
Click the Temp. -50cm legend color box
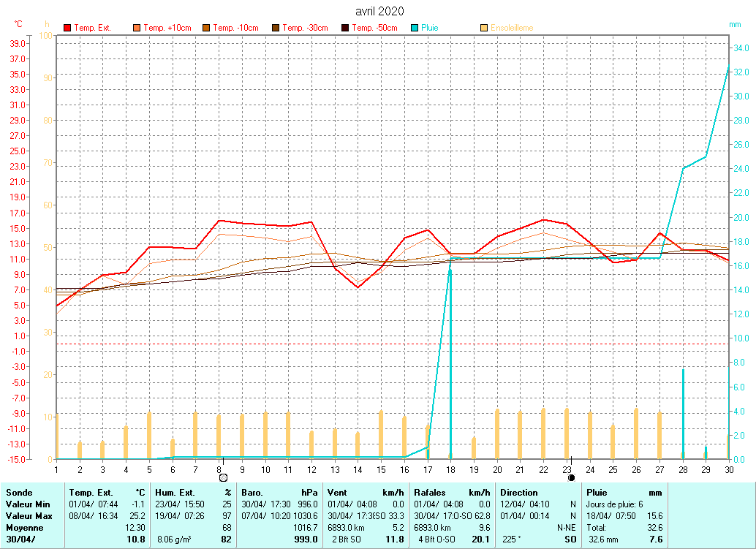coord(345,28)
